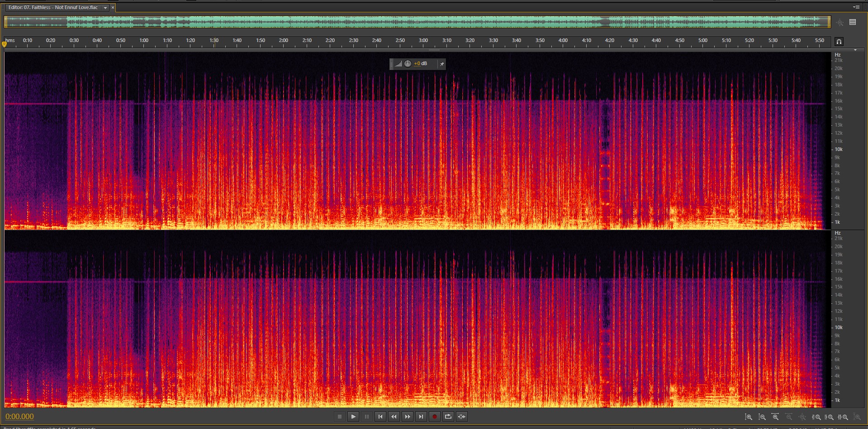Zoom to the selection's in point
868x429 pixels.
(x=816, y=417)
